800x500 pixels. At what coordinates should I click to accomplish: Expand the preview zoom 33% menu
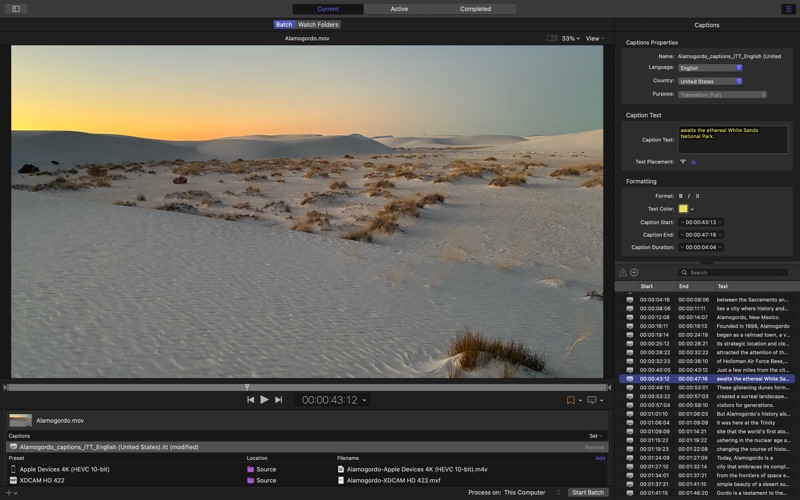click(570, 38)
